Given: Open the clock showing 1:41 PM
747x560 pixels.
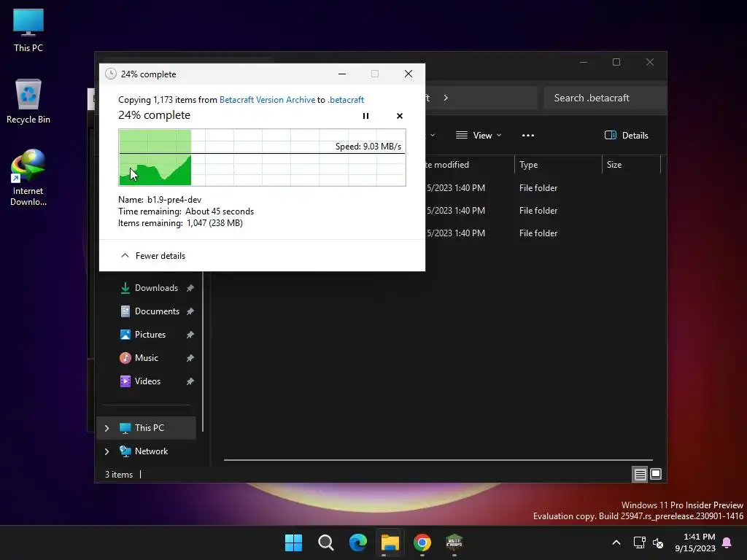Looking at the screenshot, I should tap(695, 542).
